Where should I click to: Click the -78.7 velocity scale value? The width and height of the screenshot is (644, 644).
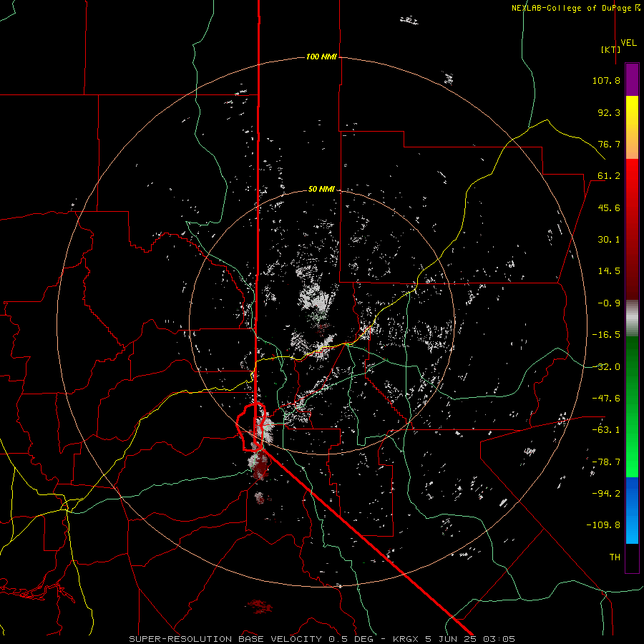click(x=606, y=462)
